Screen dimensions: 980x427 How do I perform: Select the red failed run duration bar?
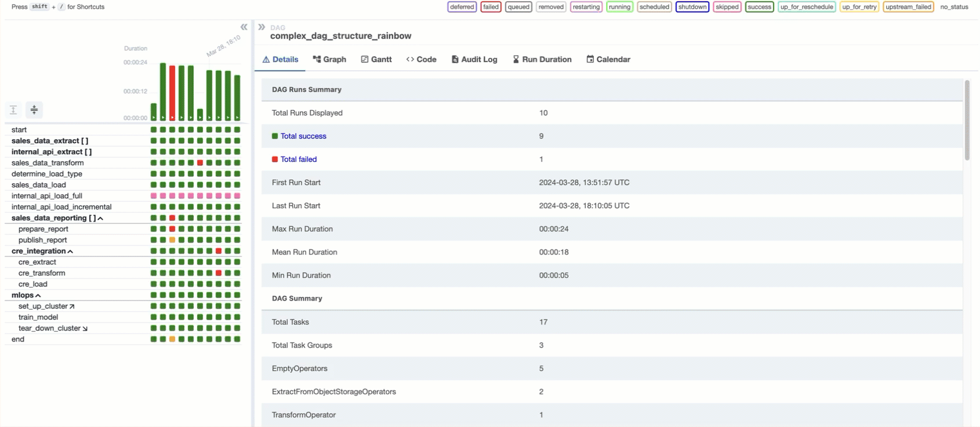[172, 93]
